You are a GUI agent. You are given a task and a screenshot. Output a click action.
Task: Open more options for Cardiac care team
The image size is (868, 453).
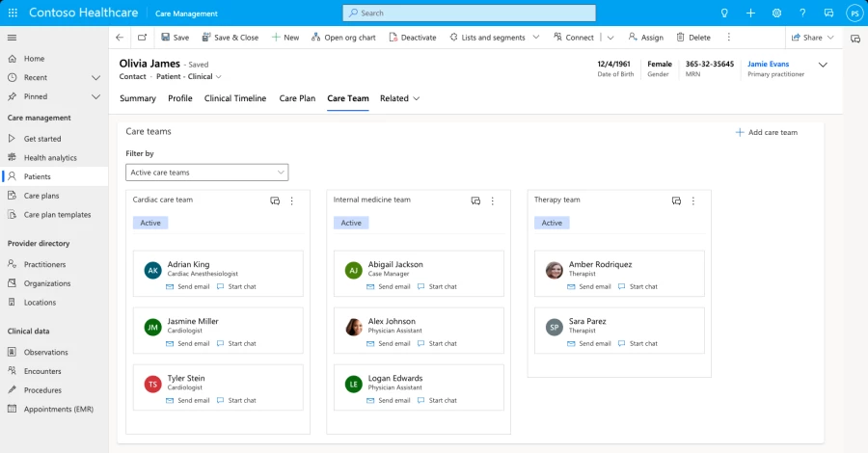click(x=291, y=200)
